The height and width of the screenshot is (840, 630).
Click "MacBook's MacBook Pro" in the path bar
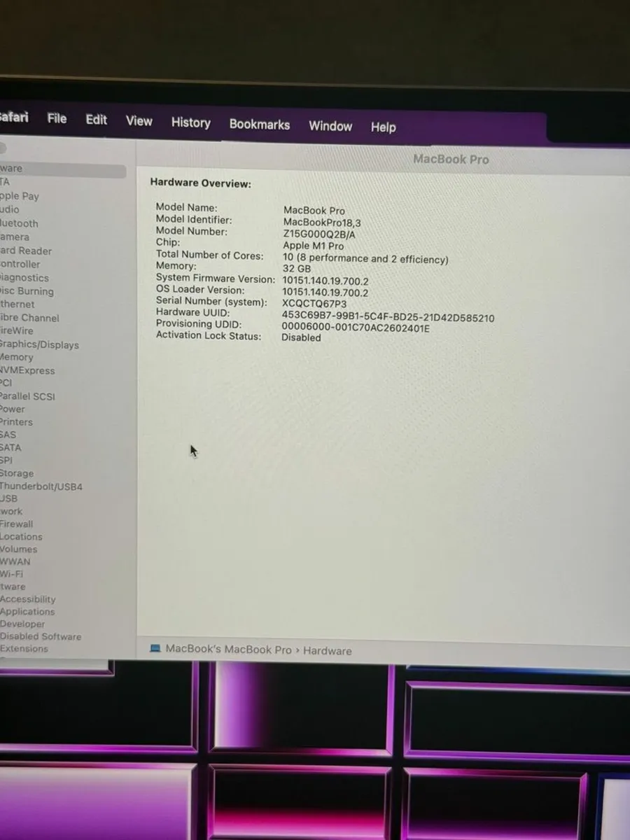tap(228, 649)
